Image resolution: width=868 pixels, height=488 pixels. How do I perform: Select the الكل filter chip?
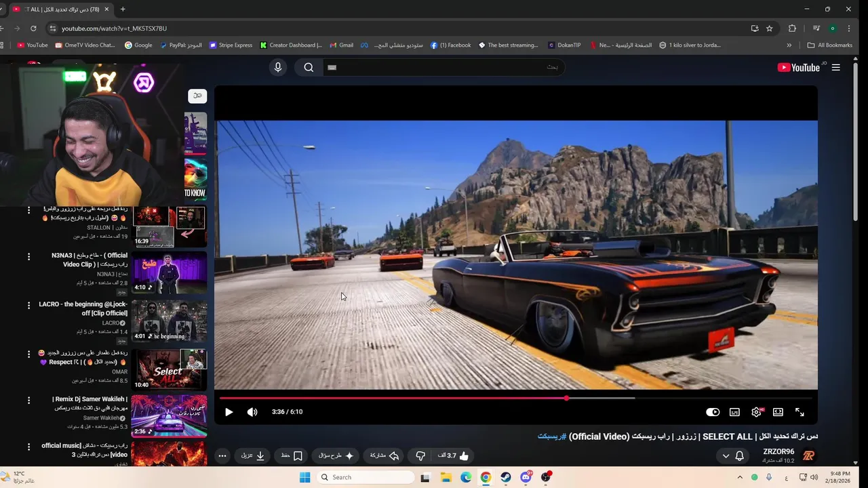pyautogui.click(x=197, y=96)
